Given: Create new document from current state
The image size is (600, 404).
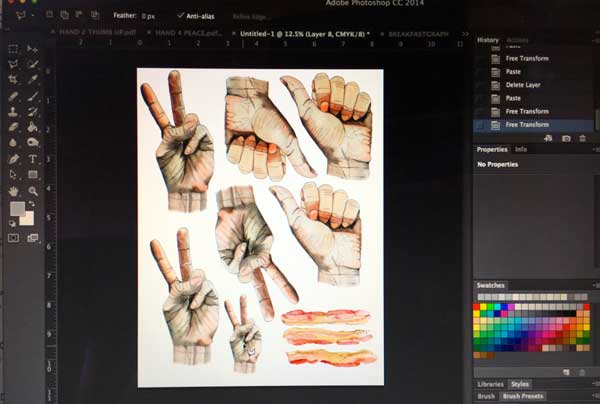Looking at the screenshot, I should (548, 138).
